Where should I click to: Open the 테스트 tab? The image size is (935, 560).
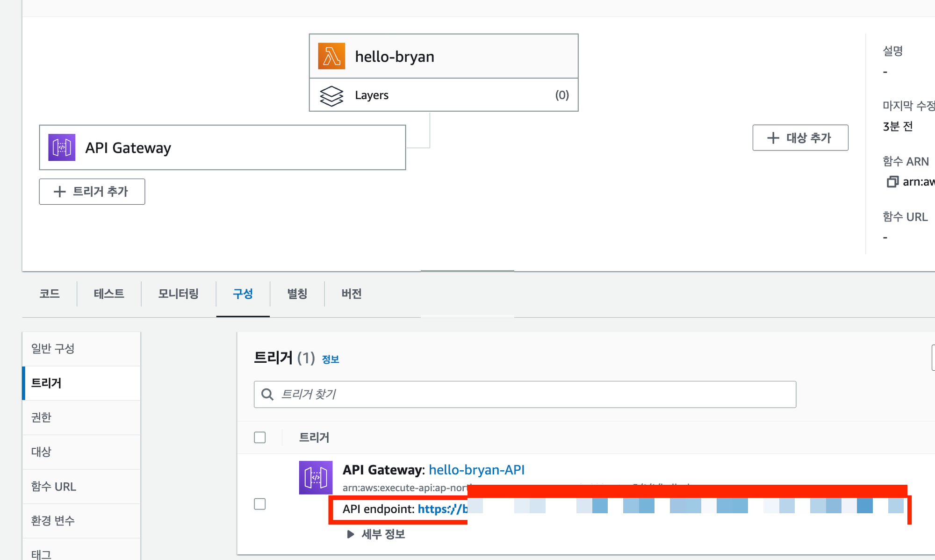pos(108,294)
